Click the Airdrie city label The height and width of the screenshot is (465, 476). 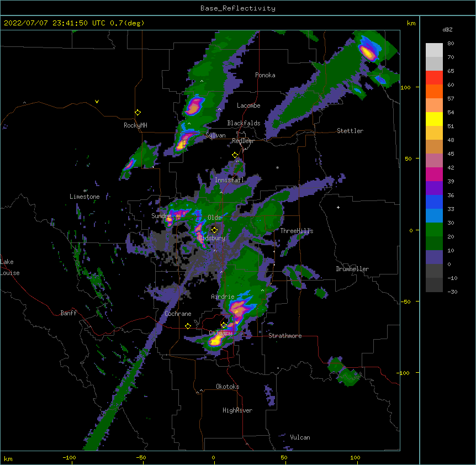point(223,297)
